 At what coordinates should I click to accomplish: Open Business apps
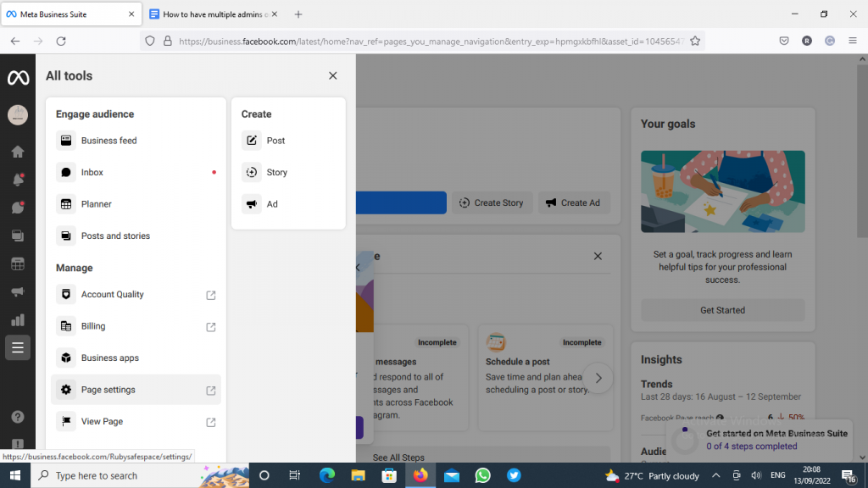point(136,358)
